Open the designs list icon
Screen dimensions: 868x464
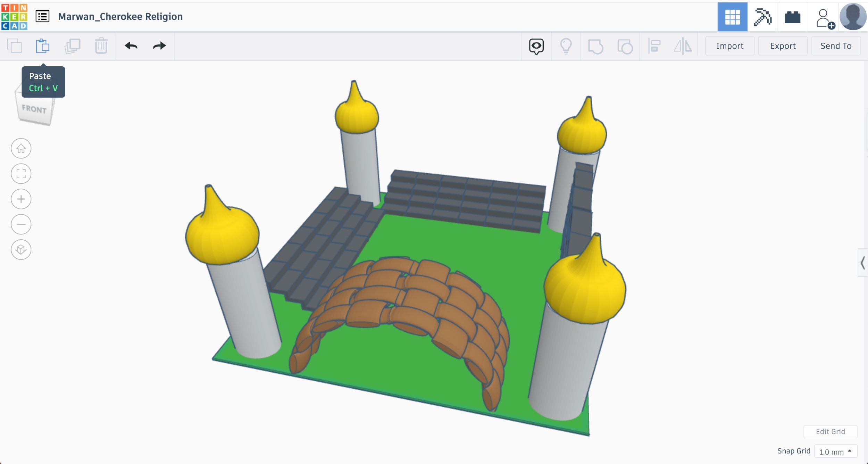tap(42, 16)
